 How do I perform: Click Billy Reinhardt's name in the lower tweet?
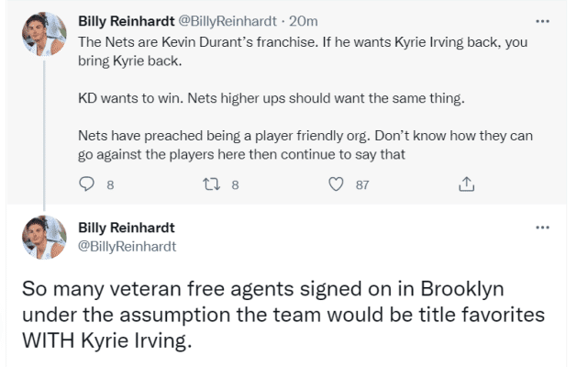(x=127, y=228)
